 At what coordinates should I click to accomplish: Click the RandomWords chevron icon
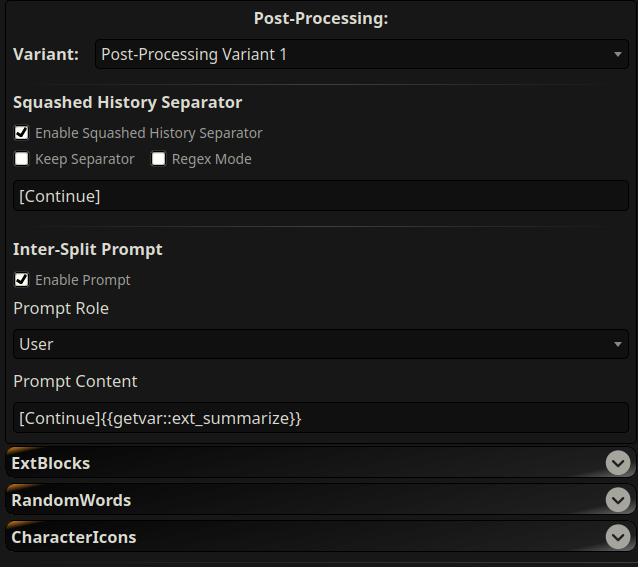point(619,500)
